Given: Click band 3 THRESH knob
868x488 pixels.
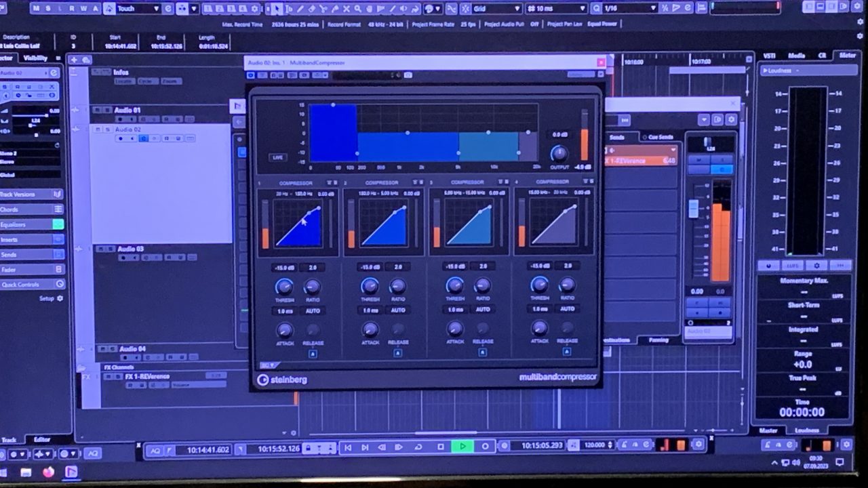Looking at the screenshot, I should tap(454, 285).
